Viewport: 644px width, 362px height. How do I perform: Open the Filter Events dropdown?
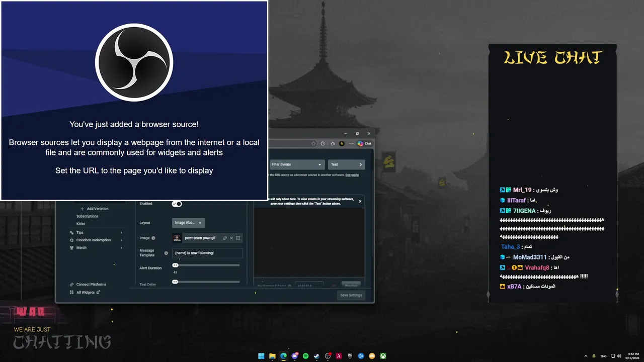click(x=297, y=164)
